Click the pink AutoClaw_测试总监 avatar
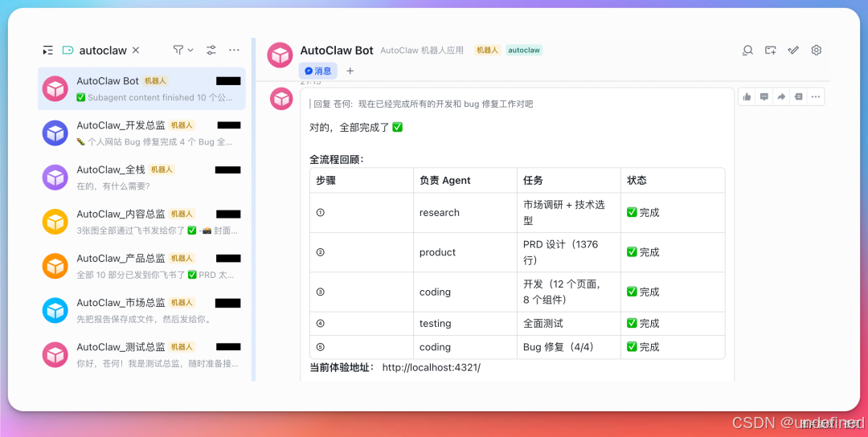 [x=55, y=354]
